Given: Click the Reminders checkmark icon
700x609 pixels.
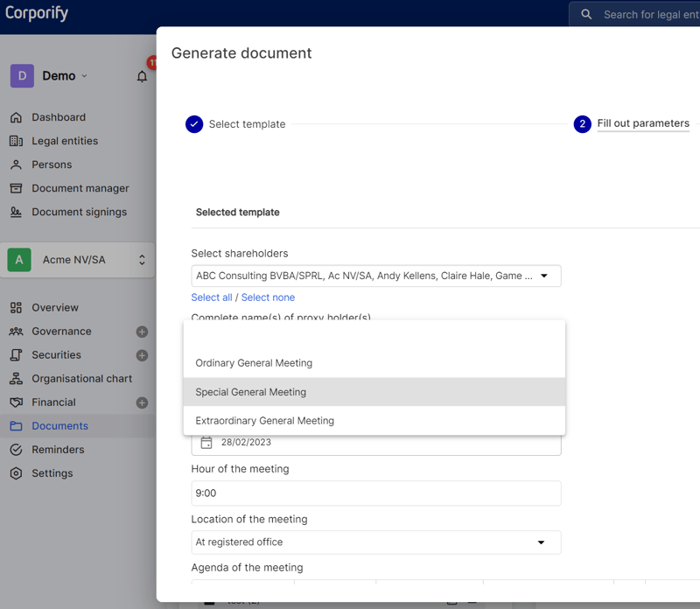Looking at the screenshot, I should 16,450.
